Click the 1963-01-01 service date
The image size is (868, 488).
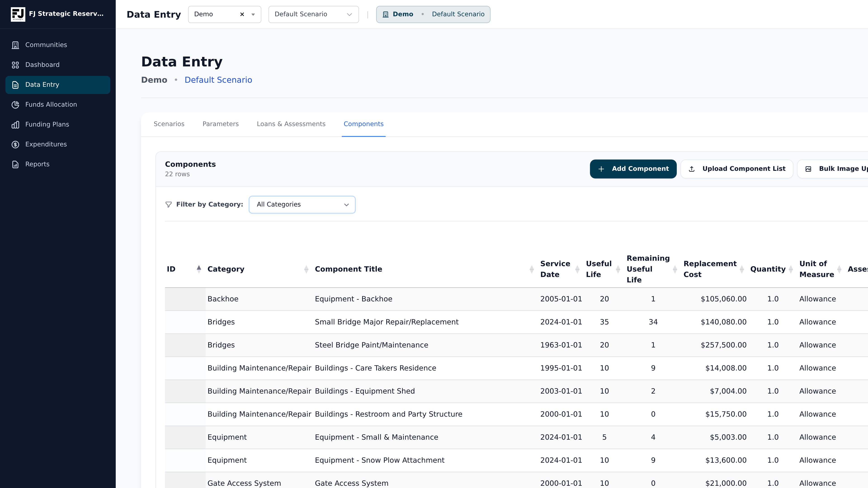click(561, 345)
